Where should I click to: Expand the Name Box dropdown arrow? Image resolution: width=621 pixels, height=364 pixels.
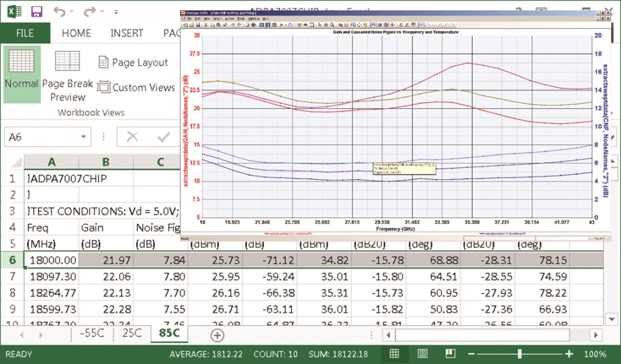(x=83, y=137)
